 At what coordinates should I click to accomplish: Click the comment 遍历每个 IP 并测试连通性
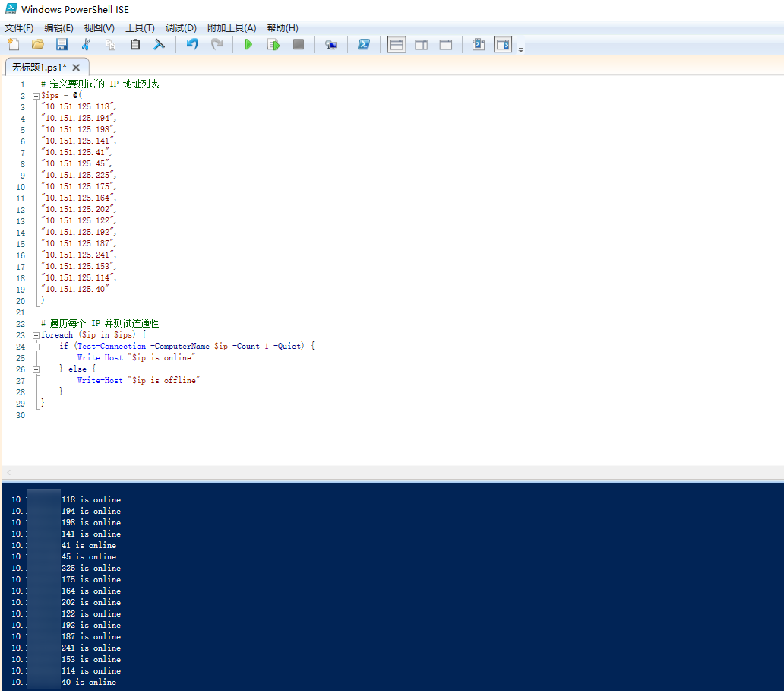point(100,323)
